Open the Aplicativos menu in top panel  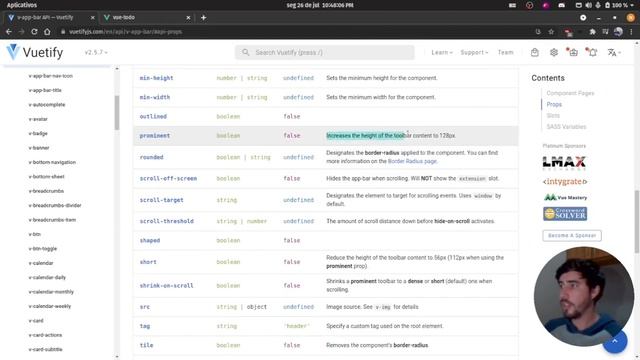22,5
